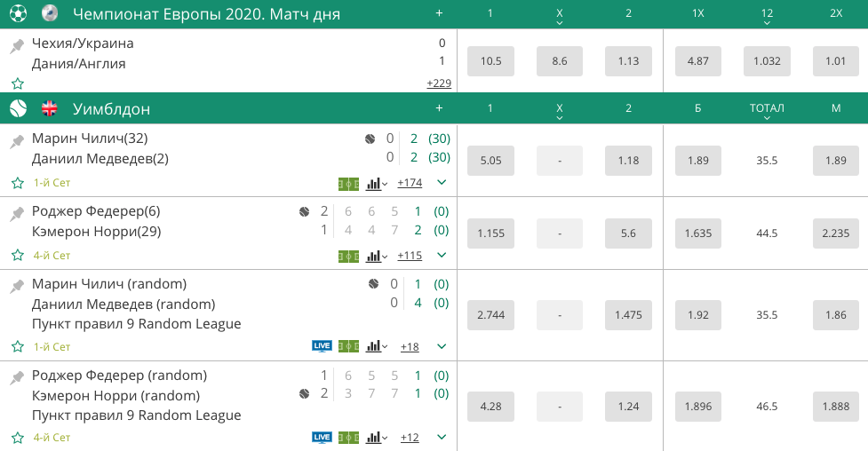868x451 pixels.
Task: Open +229 more markets for Чехия/Украина
Action: 439,83
